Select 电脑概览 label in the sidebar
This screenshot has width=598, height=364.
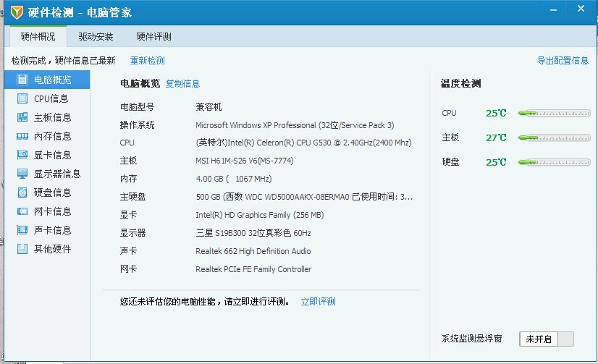53,80
